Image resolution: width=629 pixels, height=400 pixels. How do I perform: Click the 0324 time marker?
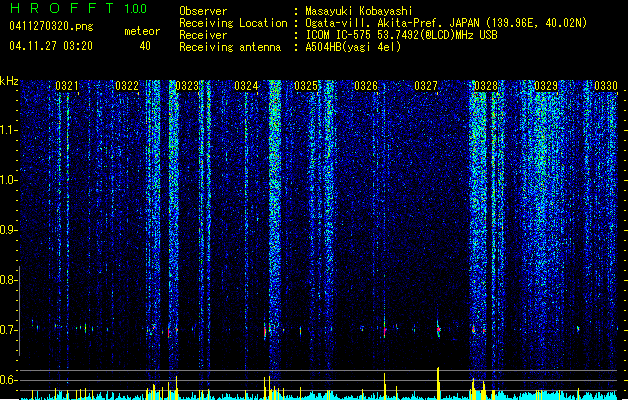[246, 86]
